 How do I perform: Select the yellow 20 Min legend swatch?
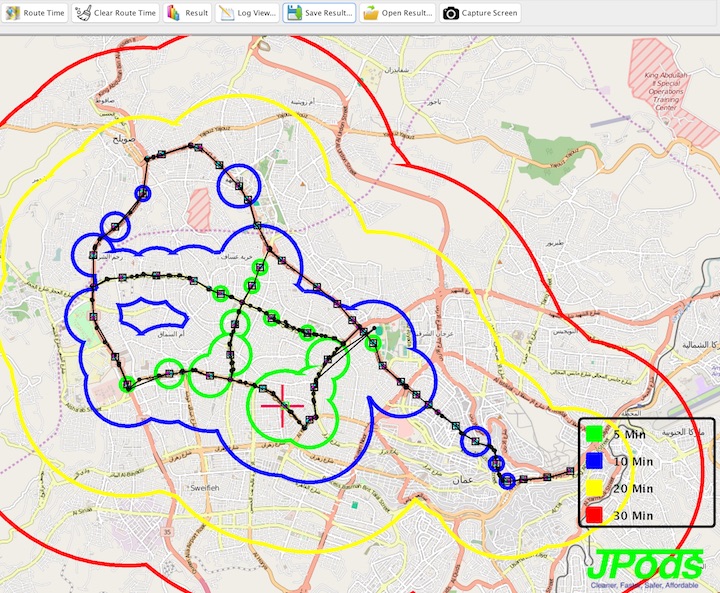pos(594,488)
